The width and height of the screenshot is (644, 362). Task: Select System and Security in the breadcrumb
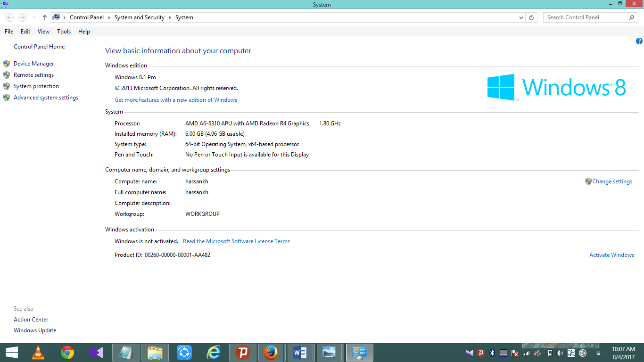(140, 17)
